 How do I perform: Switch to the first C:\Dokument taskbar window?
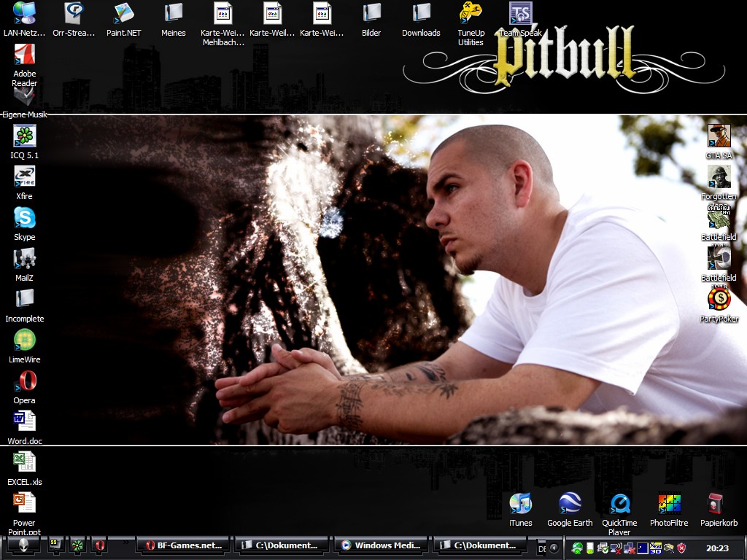(282, 545)
